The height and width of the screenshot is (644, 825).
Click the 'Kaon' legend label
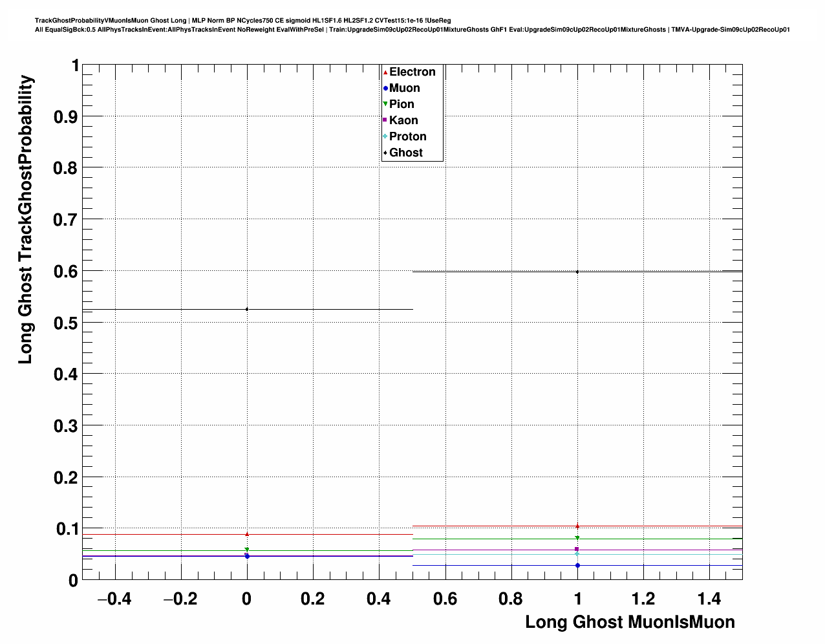[x=403, y=120]
